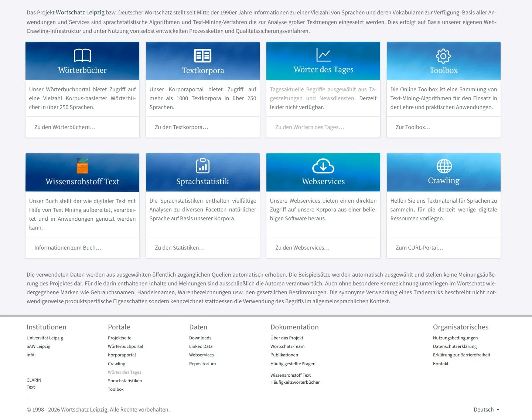This screenshot has width=532, height=420.
Task: Open Sprachstatistiken footer link
Action: [x=125, y=381]
